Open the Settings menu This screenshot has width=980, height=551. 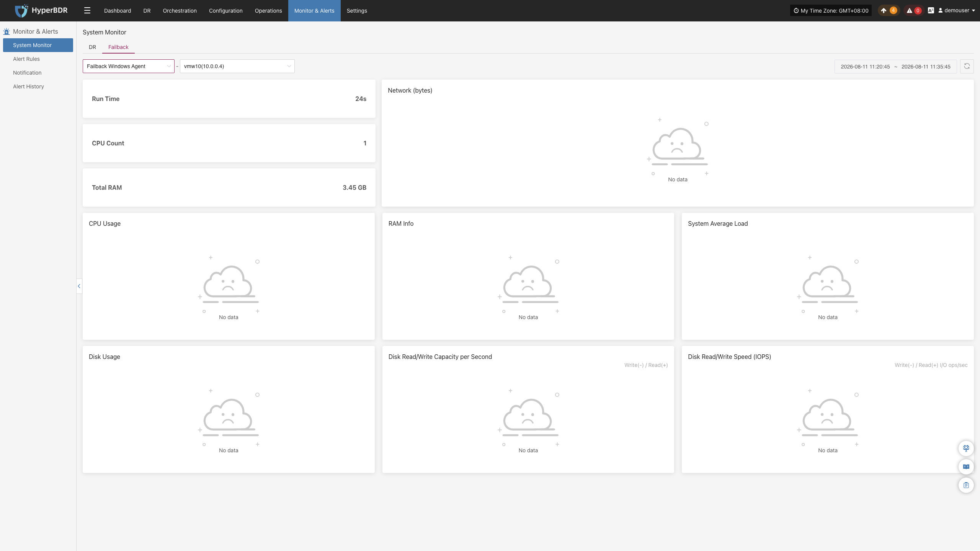coord(357,11)
